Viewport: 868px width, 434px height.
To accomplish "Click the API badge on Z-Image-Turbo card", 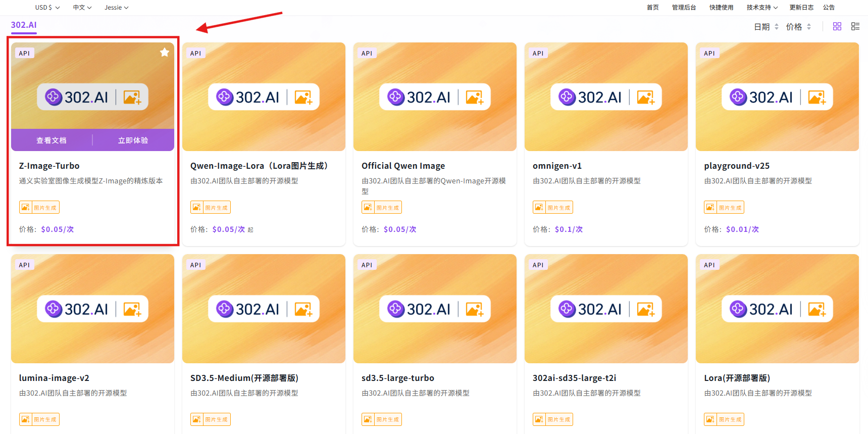I will point(24,53).
